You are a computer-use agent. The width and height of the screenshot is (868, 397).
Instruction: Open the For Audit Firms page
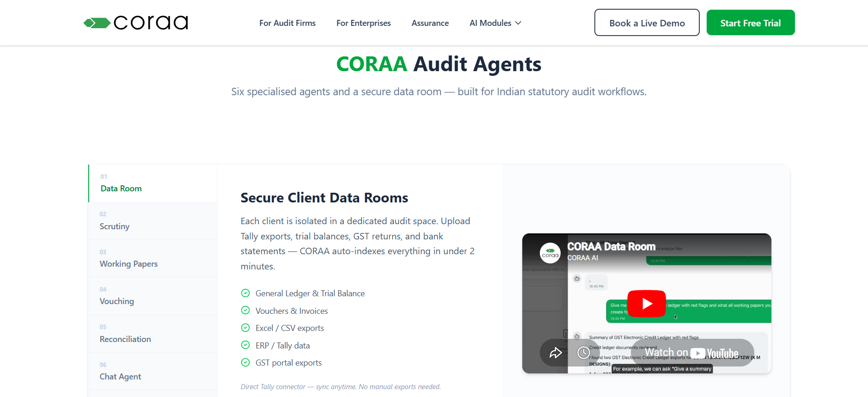click(x=287, y=23)
